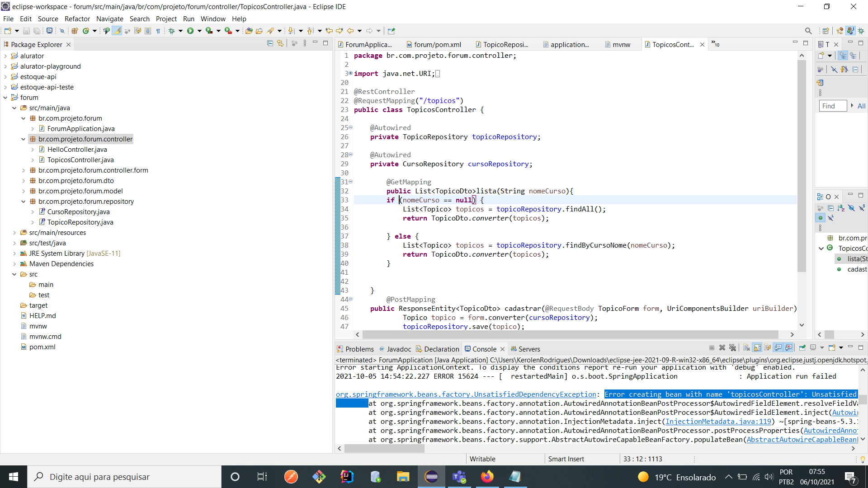This screenshot has width=868, height=488.
Task: Toggle Pin Console icon
Action: click(x=802, y=347)
